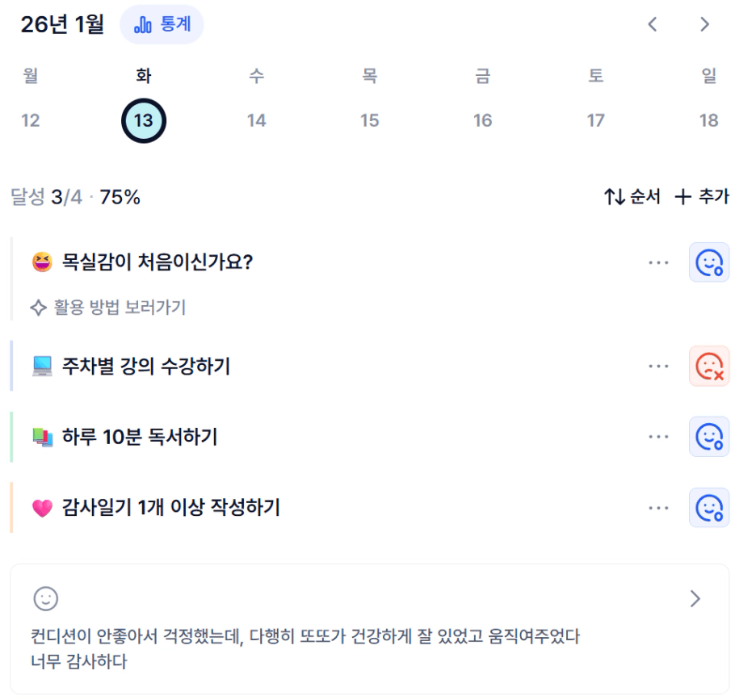Viewport: 735px width, 700px height.
Task: Open the 통계 statistics view
Action: click(x=162, y=24)
